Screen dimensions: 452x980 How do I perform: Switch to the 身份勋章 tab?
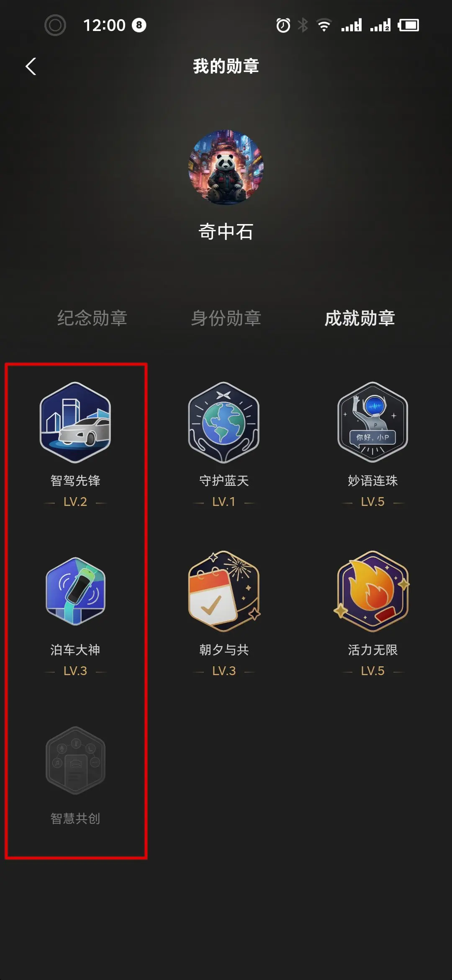point(226,318)
